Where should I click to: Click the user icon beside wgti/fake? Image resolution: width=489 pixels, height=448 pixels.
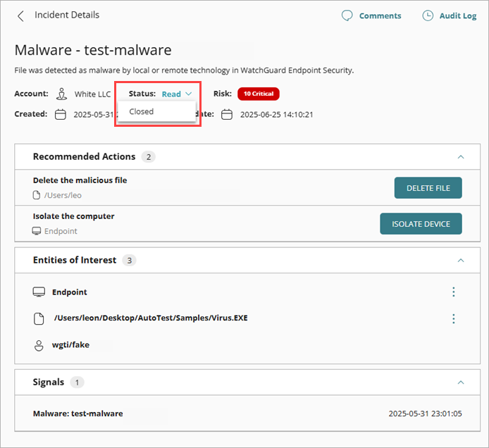pos(39,345)
